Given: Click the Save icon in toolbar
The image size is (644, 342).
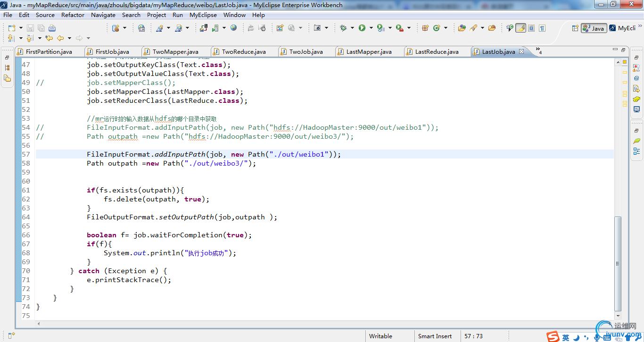Looking at the screenshot, I should (x=30, y=28).
